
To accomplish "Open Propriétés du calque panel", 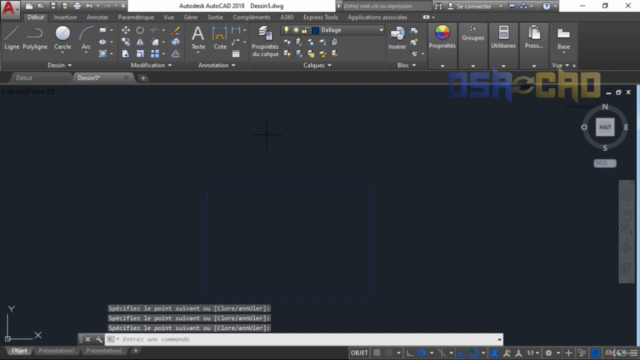I will pyautogui.click(x=265, y=41).
